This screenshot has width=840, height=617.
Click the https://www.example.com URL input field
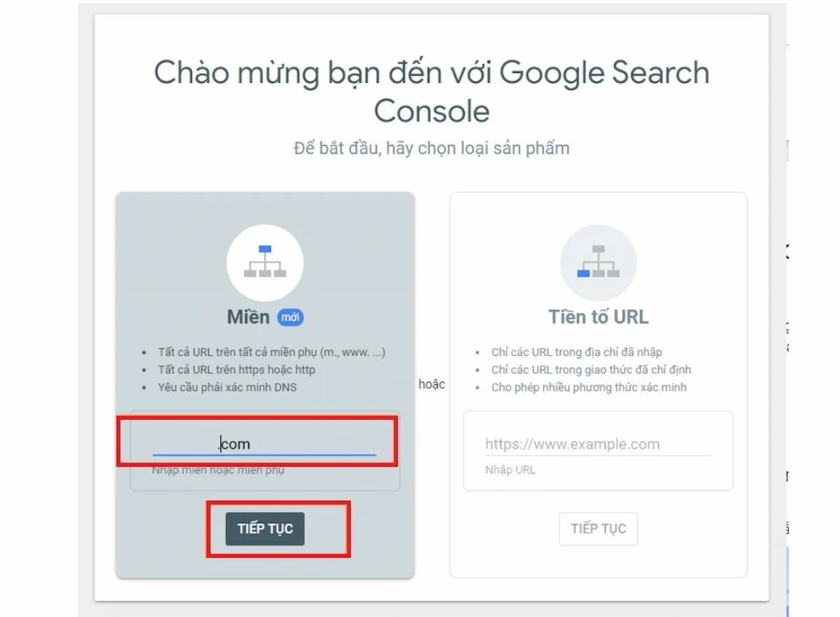click(598, 444)
